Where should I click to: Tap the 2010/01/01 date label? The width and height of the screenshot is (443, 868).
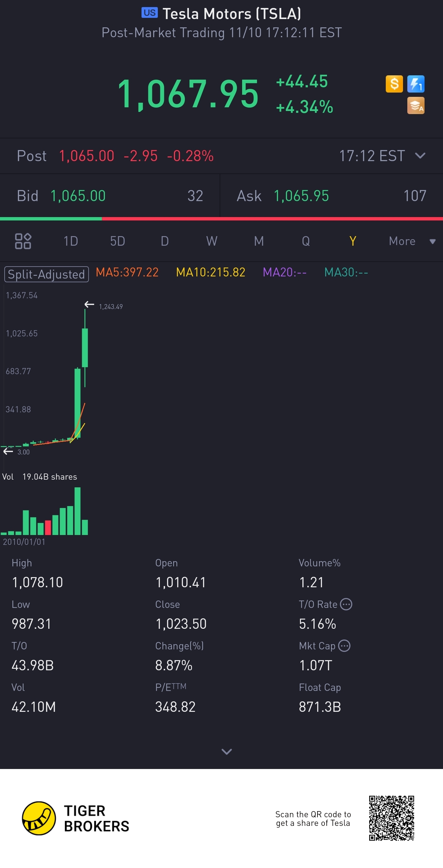[x=24, y=542]
